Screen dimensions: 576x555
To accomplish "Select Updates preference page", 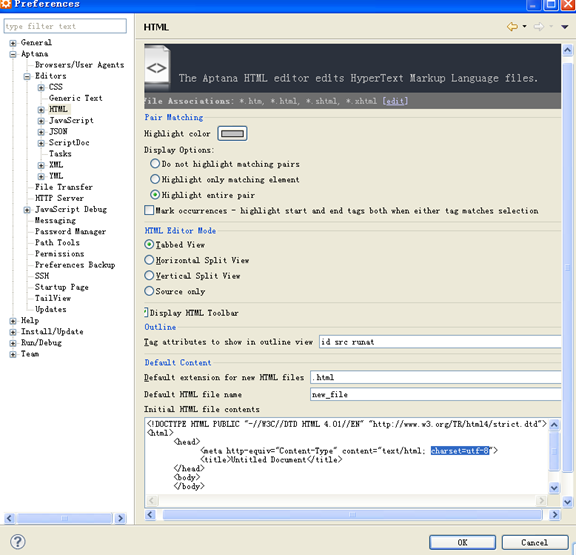I will (x=50, y=309).
